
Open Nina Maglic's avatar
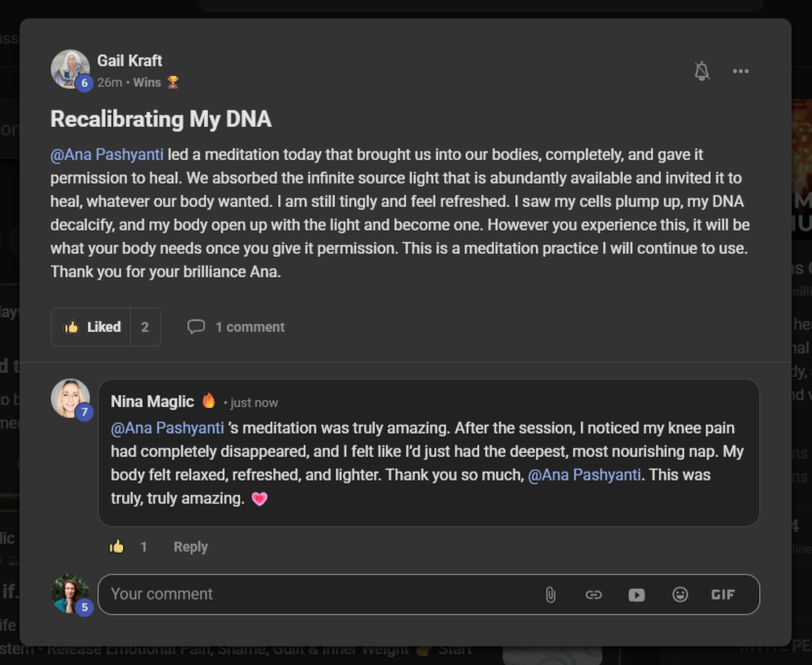click(69, 398)
